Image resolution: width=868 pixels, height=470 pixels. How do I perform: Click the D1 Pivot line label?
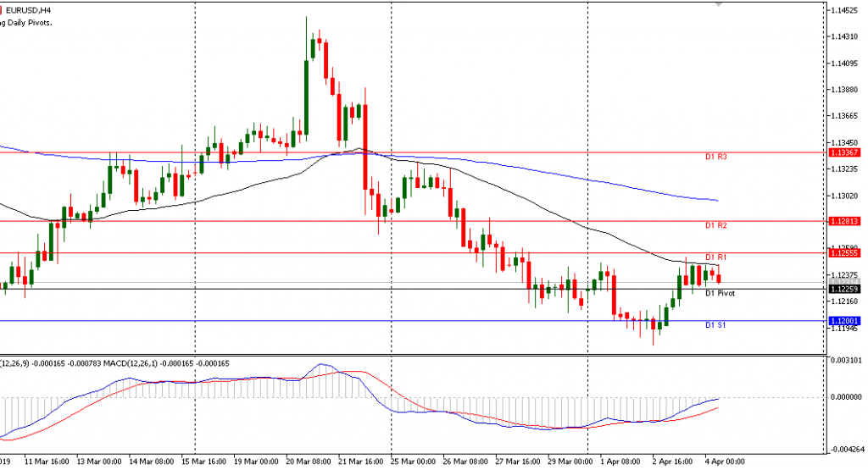pos(721,293)
